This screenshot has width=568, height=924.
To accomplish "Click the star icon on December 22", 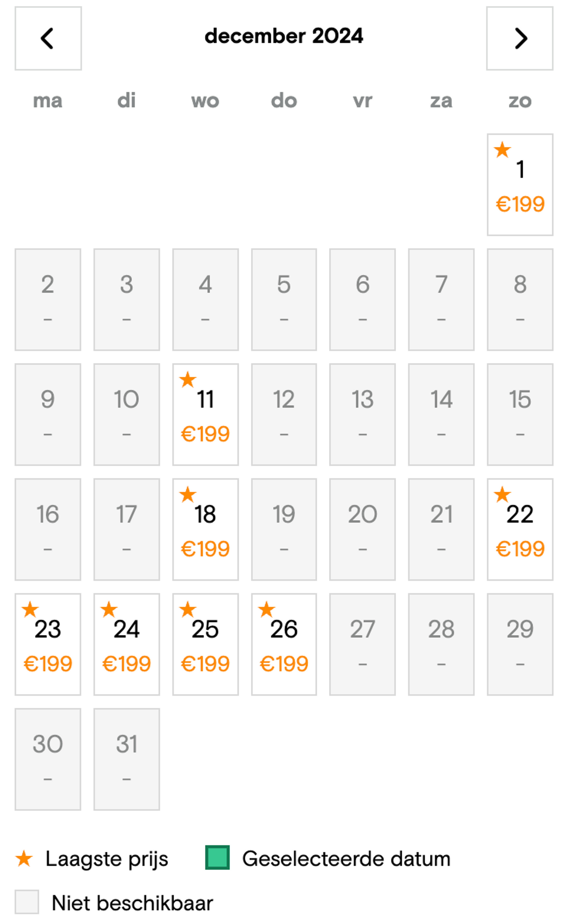I will (502, 494).
